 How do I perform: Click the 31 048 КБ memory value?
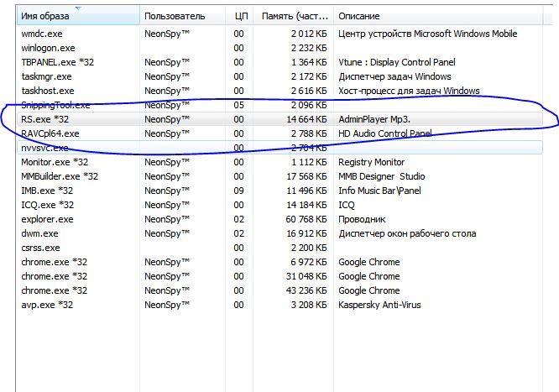coord(306,276)
